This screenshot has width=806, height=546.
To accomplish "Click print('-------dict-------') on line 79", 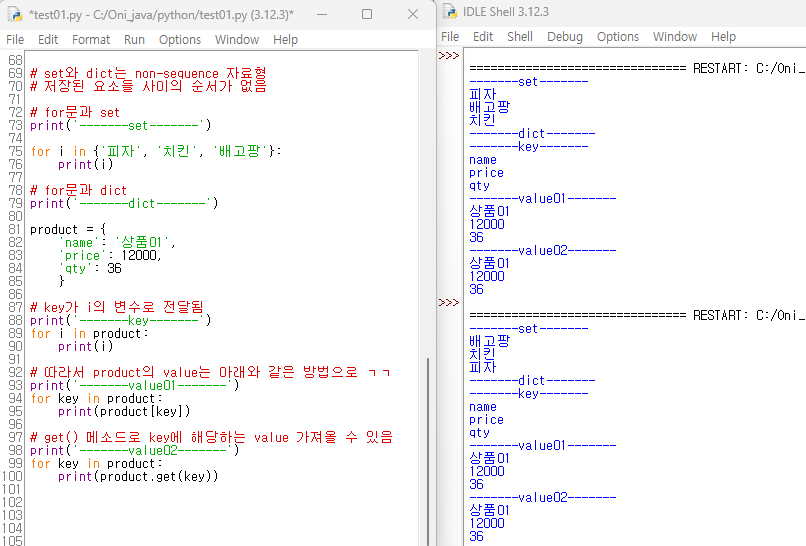I will click(x=124, y=203).
